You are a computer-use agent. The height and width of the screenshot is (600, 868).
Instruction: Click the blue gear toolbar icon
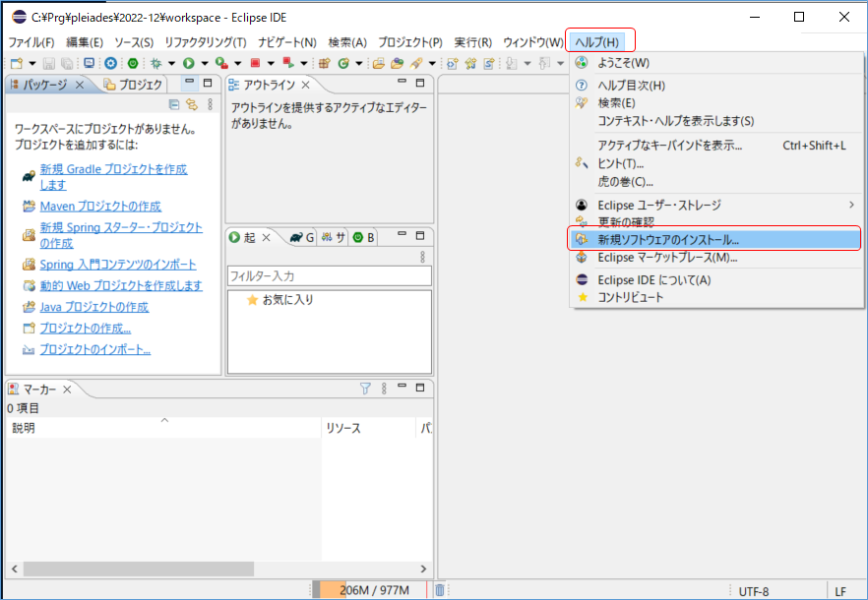110,63
